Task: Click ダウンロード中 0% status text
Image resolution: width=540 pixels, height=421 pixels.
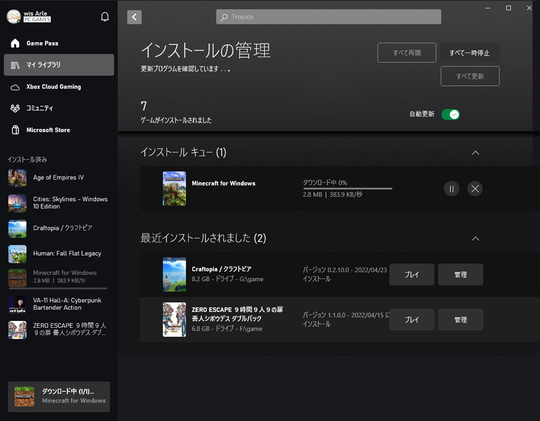Action: (325, 183)
